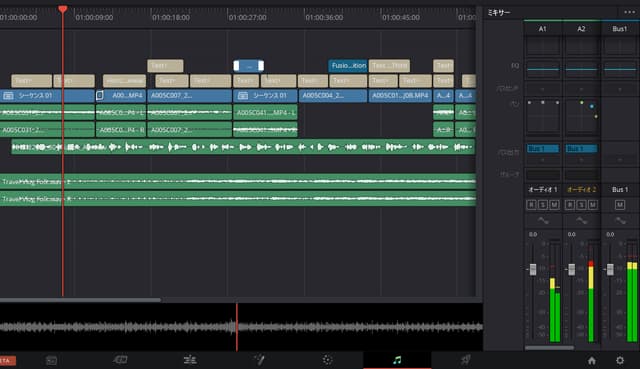Select the Bus1 channel header
The height and width of the screenshot is (369, 640).
tap(620, 29)
